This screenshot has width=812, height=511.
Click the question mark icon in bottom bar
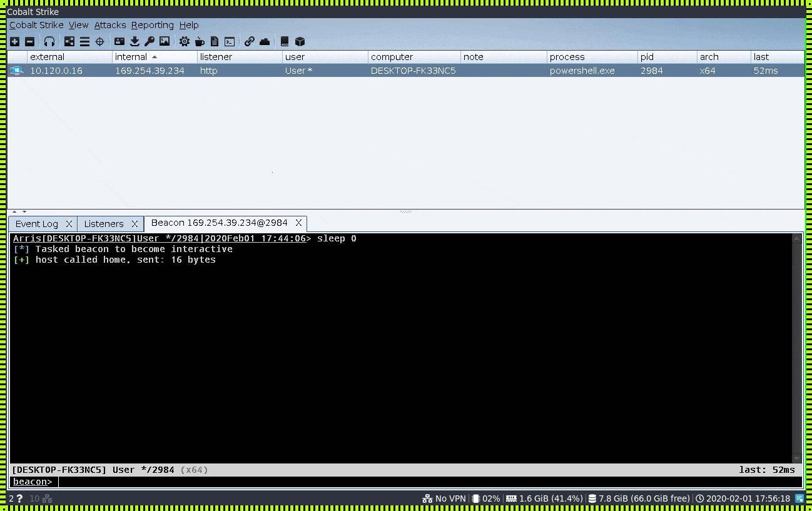click(x=19, y=498)
